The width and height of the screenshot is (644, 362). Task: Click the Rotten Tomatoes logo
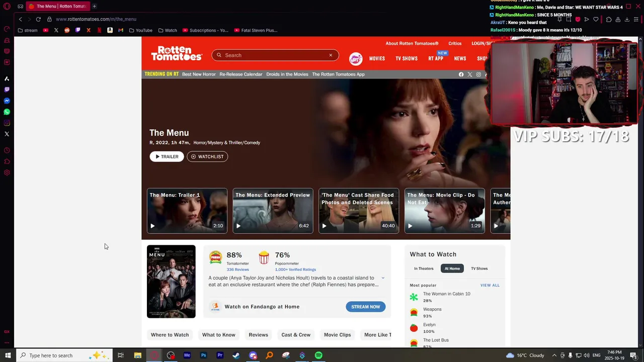coord(177,53)
